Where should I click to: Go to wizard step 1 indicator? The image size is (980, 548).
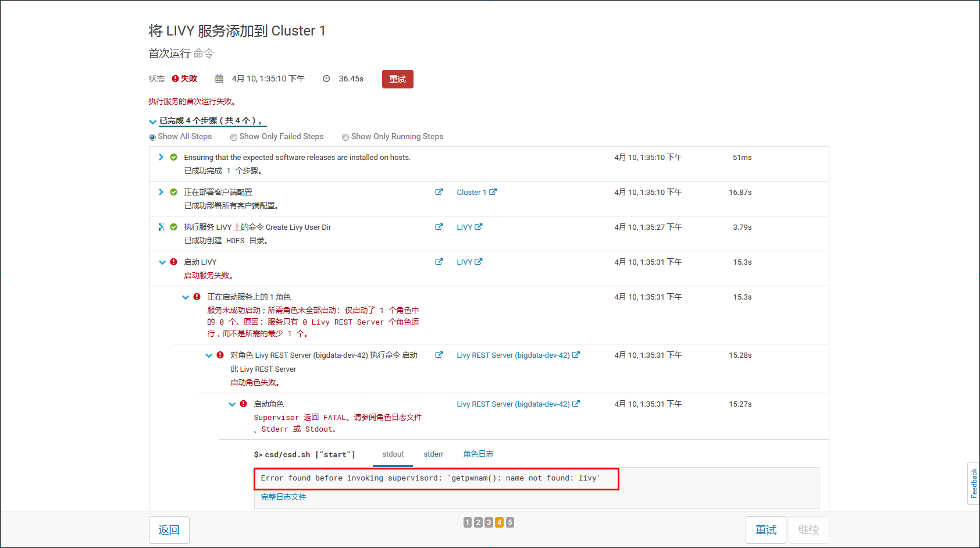(468, 522)
